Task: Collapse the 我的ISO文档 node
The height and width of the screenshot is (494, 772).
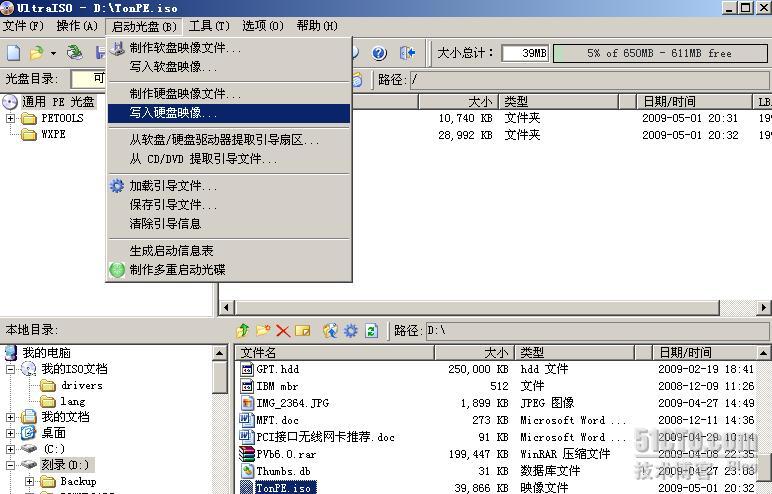Action: tap(10, 369)
